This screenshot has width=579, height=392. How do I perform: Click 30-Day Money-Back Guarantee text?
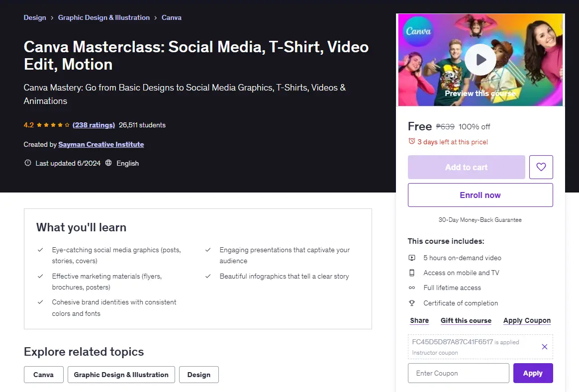point(480,220)
